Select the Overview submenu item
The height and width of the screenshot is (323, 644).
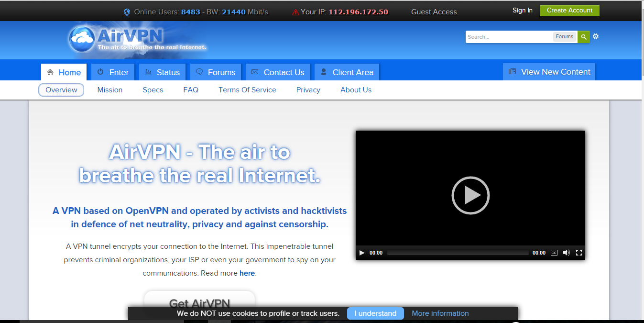point(61,90)
